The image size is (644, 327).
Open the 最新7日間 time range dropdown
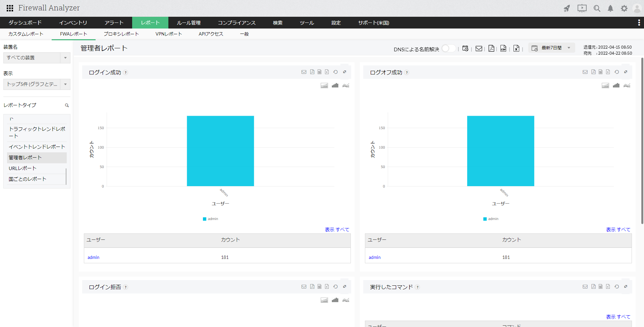(x=552, y=48)
